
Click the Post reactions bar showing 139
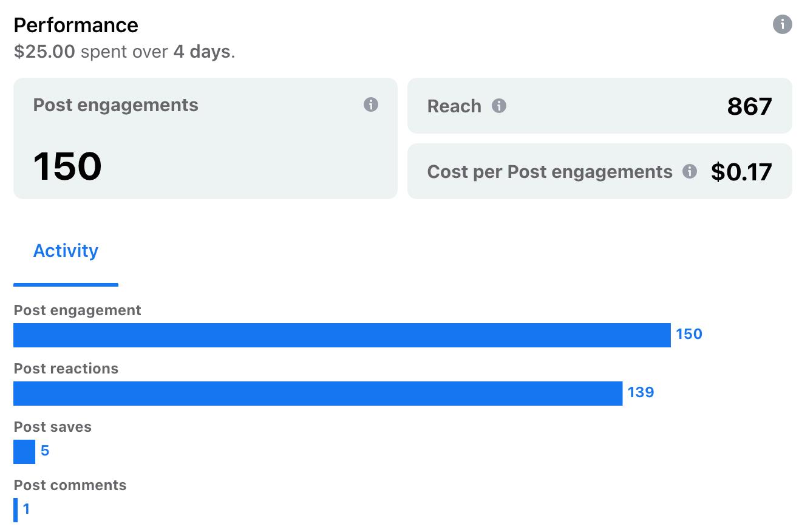[x=318, y=394]
